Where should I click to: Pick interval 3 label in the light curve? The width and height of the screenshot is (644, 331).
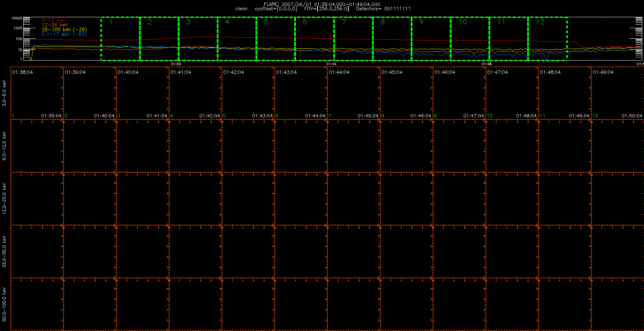[189, 22]
